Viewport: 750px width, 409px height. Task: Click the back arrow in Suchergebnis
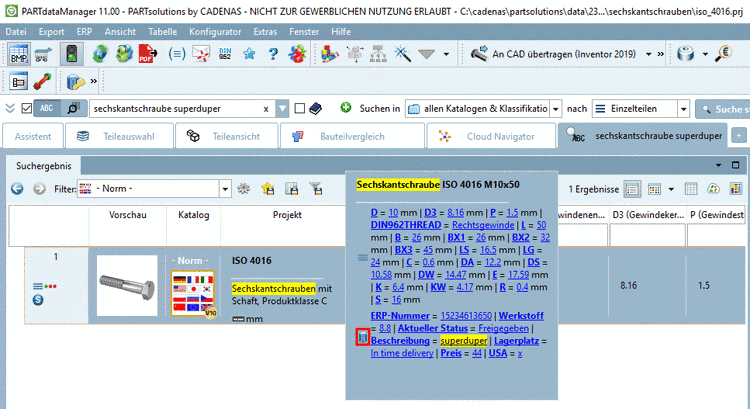17,189
